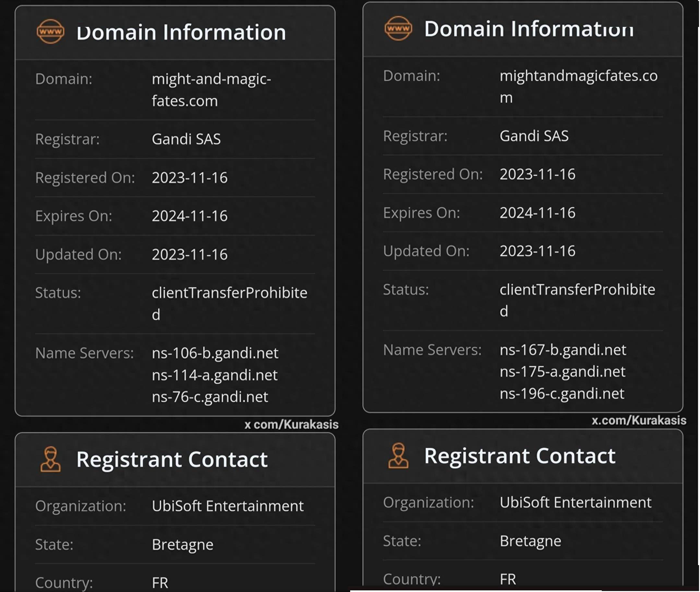Click the right x.com/Kurakasis watermark
This screenshot has height=592, width=700.
639,420
